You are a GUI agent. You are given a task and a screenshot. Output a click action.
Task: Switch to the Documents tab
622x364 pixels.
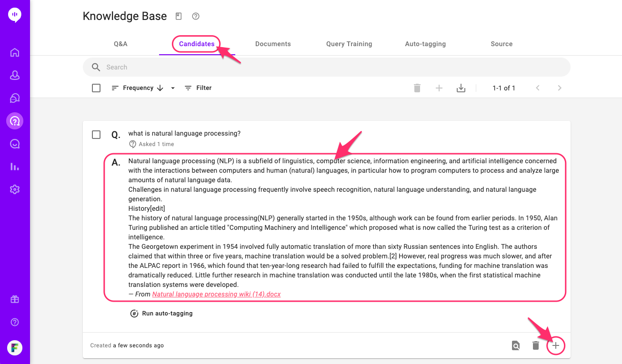[273, 44]
